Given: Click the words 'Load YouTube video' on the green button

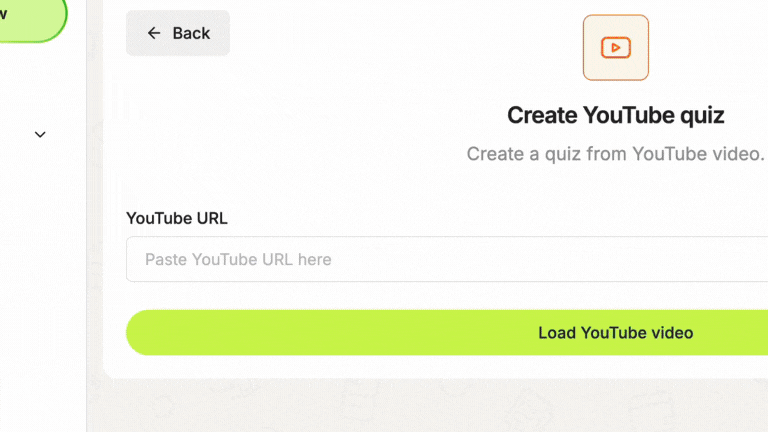Looking at the screenshot, I should pos(616,333).
